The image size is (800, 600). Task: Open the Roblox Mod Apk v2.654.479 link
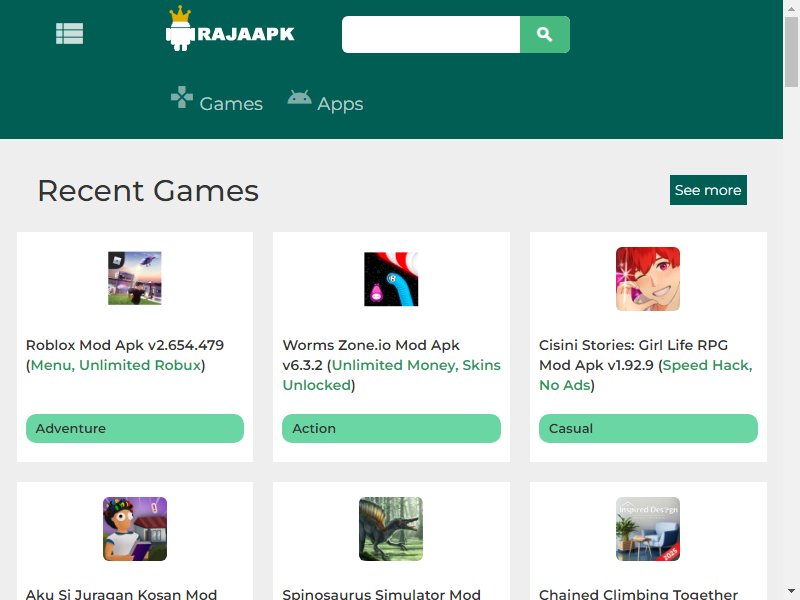pos(125,355)
